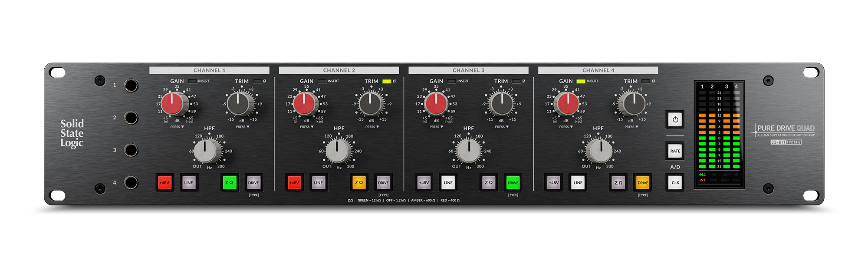The width and height of the screenshot is (868, 277).
Task: Toggle Channel 4 +48V phantom power
Action: [x=554, y=183]
